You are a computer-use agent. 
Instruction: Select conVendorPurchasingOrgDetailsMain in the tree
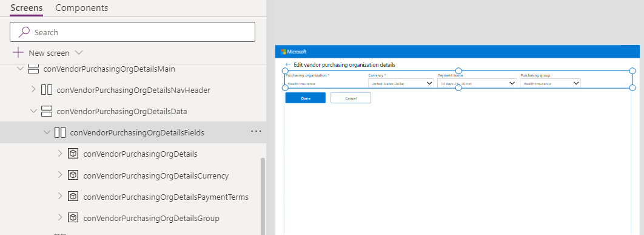click(x=109, y=69)
